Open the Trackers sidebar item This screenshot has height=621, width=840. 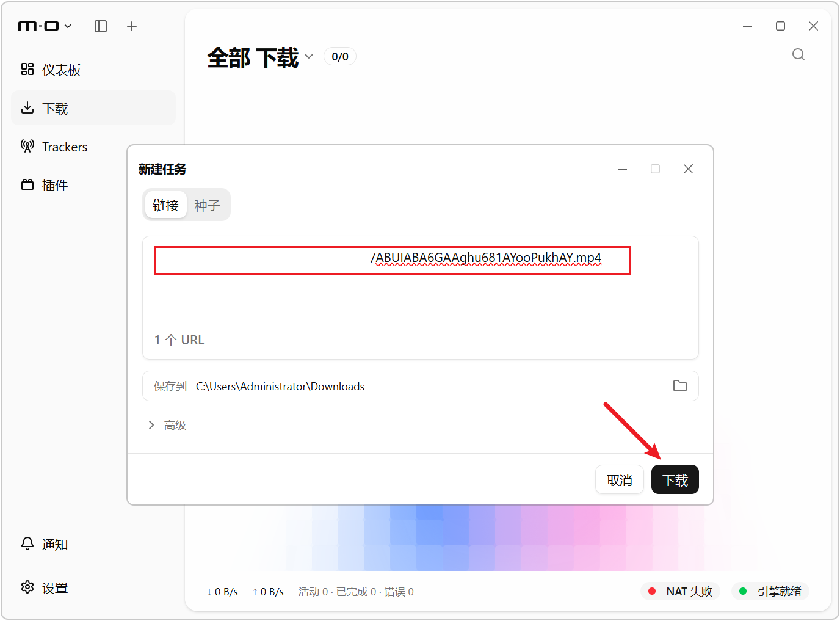click(93, 147)
